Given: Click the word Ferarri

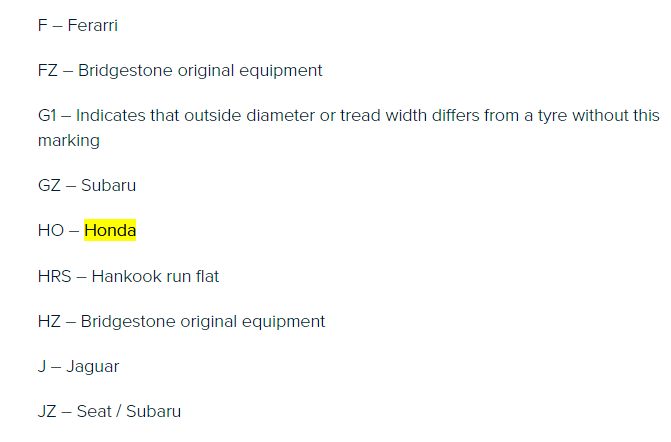Looking at the screenshot, I should pos(92,25).
